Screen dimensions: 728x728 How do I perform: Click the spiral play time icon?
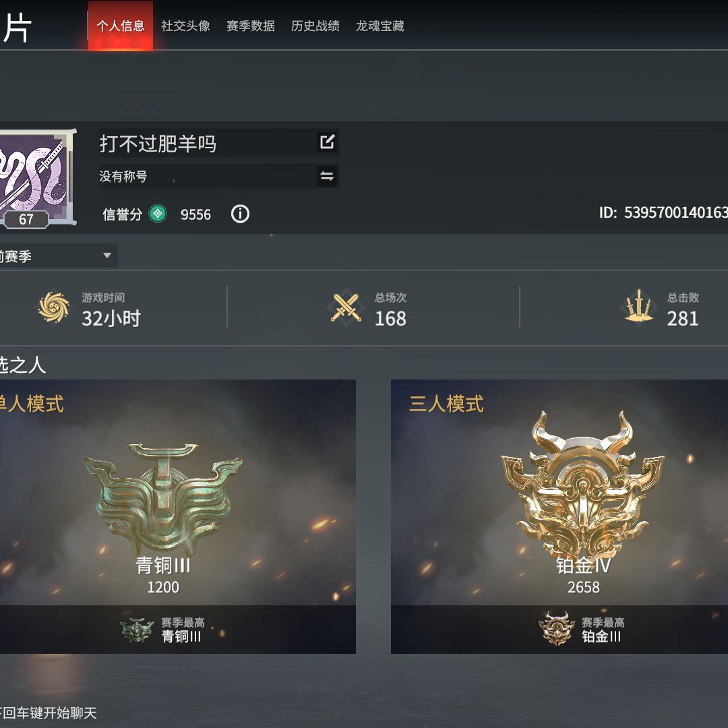pos(54,307)
